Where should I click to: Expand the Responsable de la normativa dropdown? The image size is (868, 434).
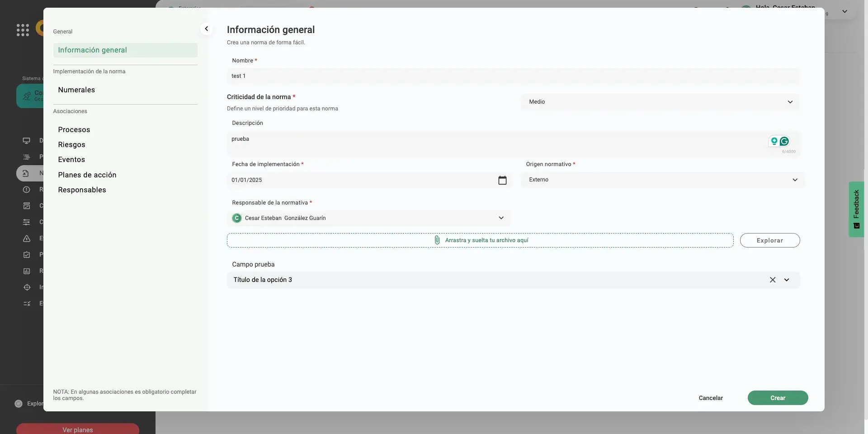[501, 218]
